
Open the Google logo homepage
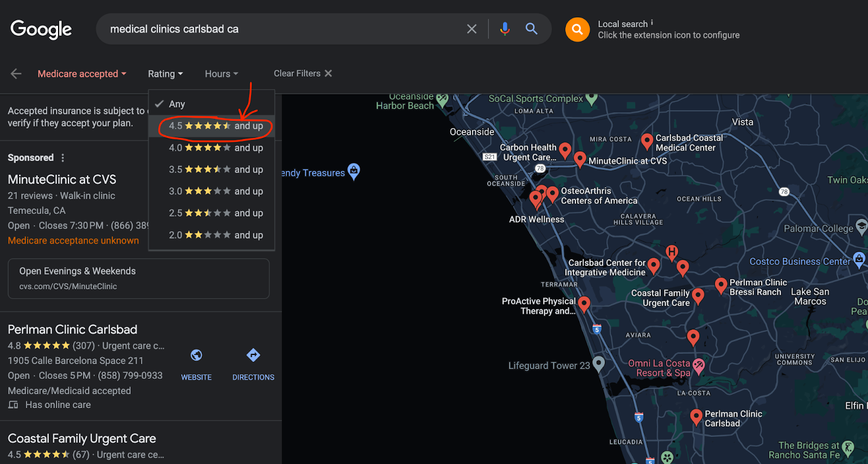click(41, 29)
